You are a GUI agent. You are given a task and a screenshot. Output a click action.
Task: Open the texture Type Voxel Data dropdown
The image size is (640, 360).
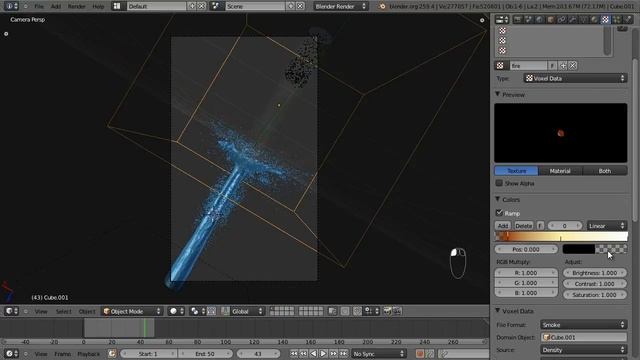(x=575, y=78)
